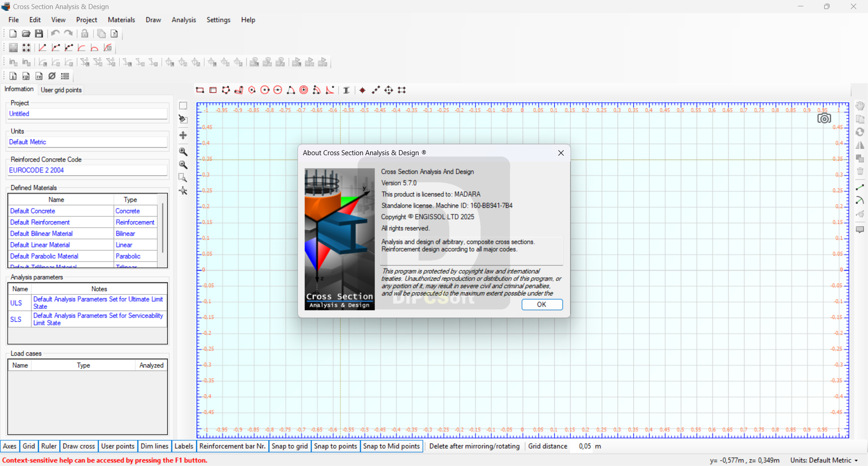This screenshot has width=868, height=466.
Task: Open the Analysis menu
Action: pos(184,20)
